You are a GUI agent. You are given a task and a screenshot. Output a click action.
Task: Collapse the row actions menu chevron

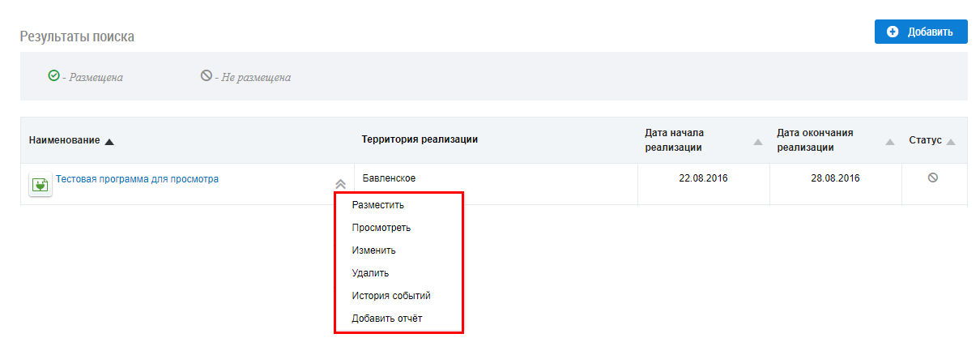point(341,185)
